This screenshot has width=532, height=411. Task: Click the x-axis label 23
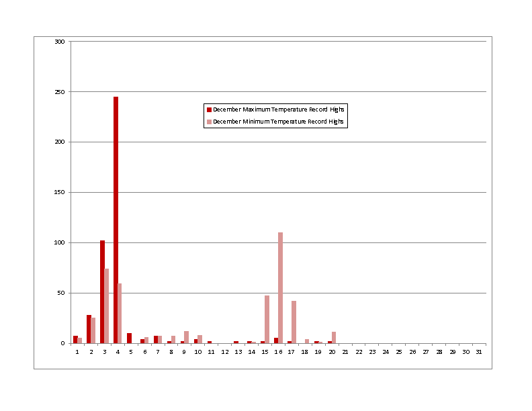373,352
